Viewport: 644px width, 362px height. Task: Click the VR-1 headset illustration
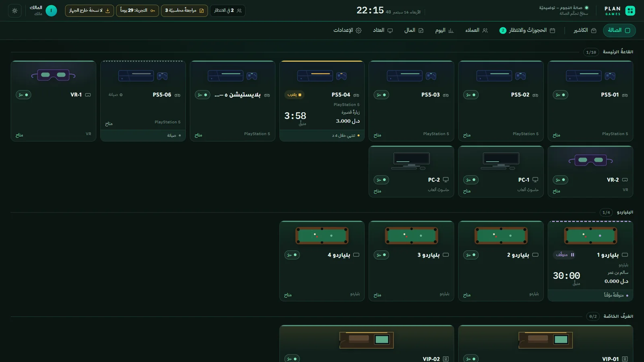(x=54, y=75)
